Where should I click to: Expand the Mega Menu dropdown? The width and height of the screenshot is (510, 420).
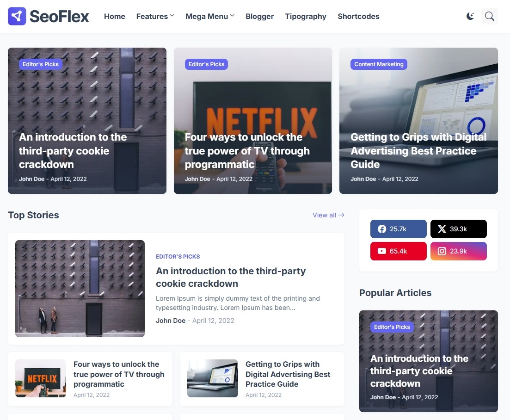[210, 16]
